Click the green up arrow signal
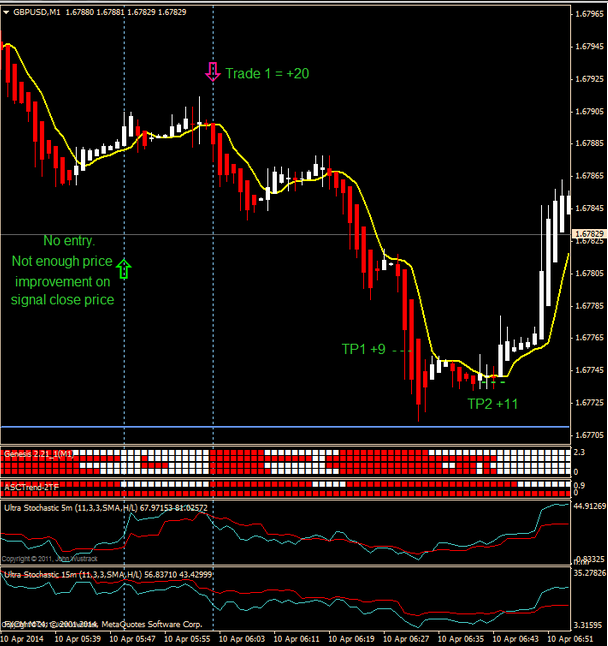Image resolution: width=608 pixels, height=646 pixels. click(x=124, y=269)
